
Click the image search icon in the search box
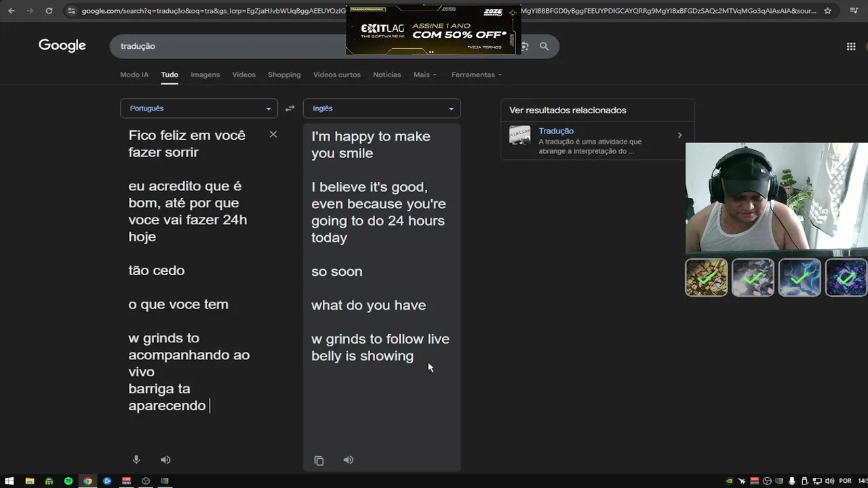tap(526, 46)
